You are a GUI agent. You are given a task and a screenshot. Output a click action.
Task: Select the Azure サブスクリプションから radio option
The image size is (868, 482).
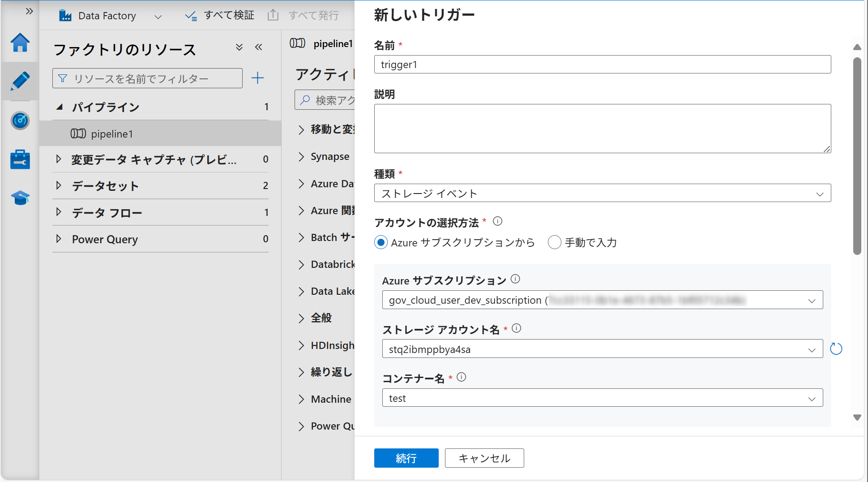381,242
